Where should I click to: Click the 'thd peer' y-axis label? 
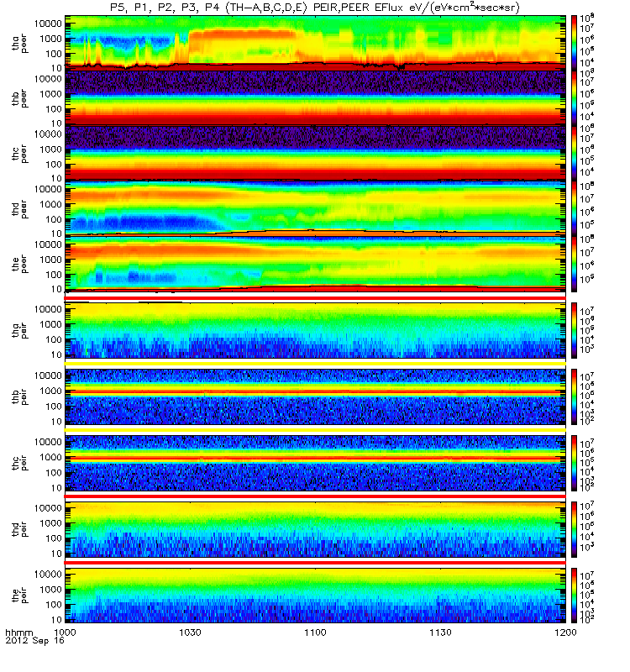[19, 208]
